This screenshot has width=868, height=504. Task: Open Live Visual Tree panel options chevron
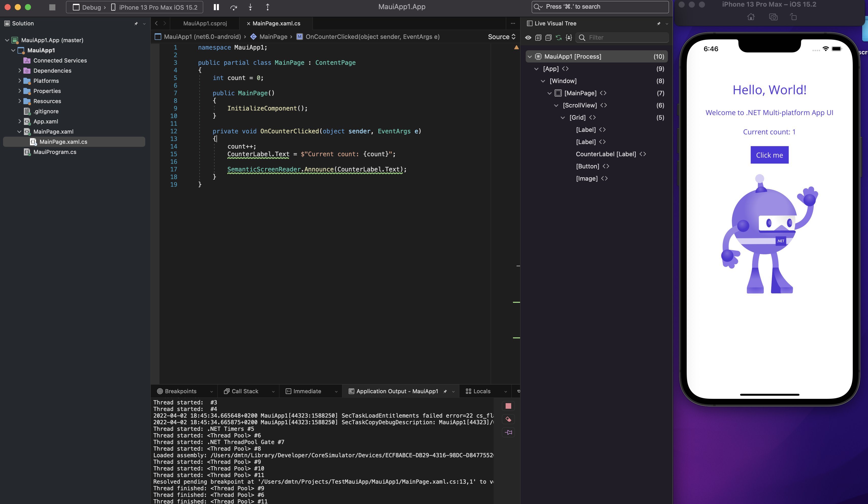[667, 24]
